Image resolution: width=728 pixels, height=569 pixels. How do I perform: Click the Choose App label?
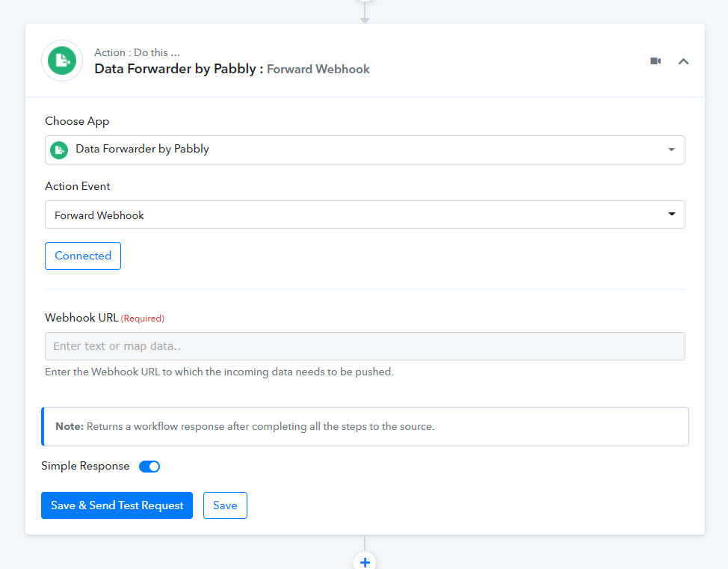point(77,121)
